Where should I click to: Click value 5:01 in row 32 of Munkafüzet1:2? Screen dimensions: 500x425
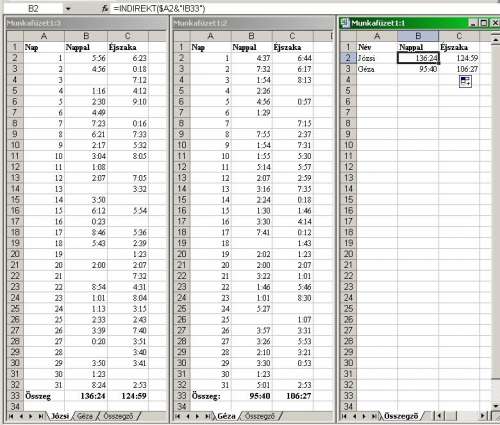pos(252,385)
